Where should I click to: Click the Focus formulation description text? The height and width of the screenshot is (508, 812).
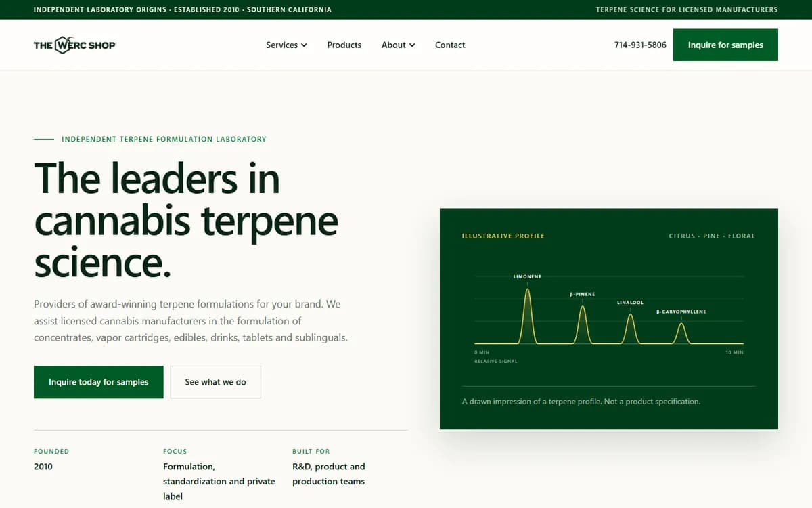[219, 481]
